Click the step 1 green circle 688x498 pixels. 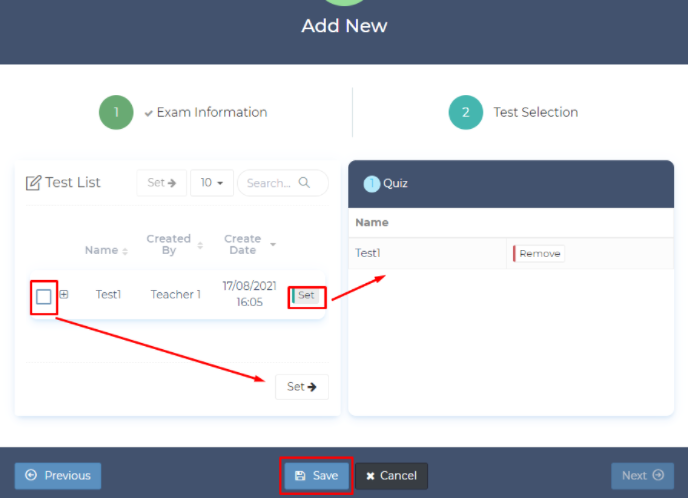116,112
